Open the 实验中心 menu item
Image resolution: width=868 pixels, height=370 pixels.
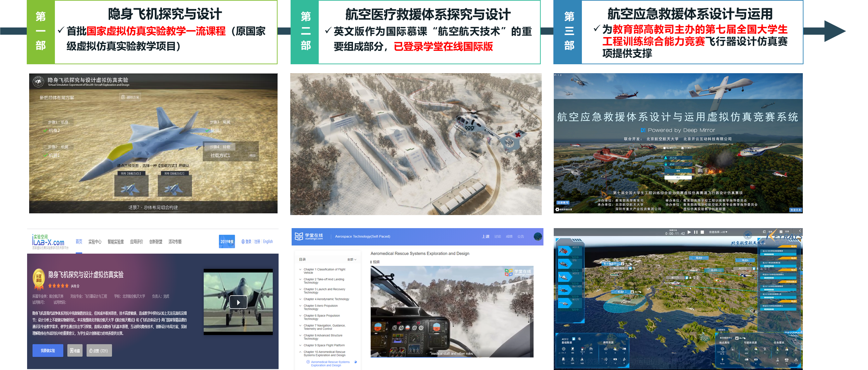click(95, 242)
